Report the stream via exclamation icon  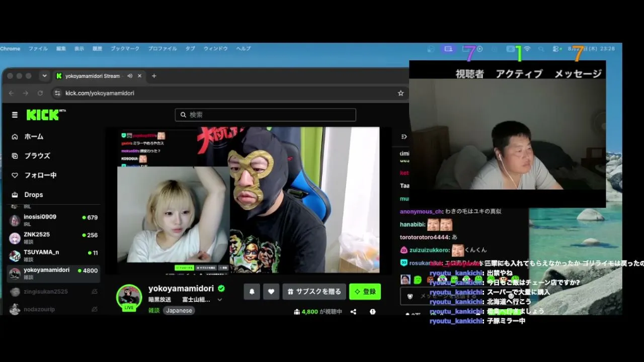click(x=372, y=312)
